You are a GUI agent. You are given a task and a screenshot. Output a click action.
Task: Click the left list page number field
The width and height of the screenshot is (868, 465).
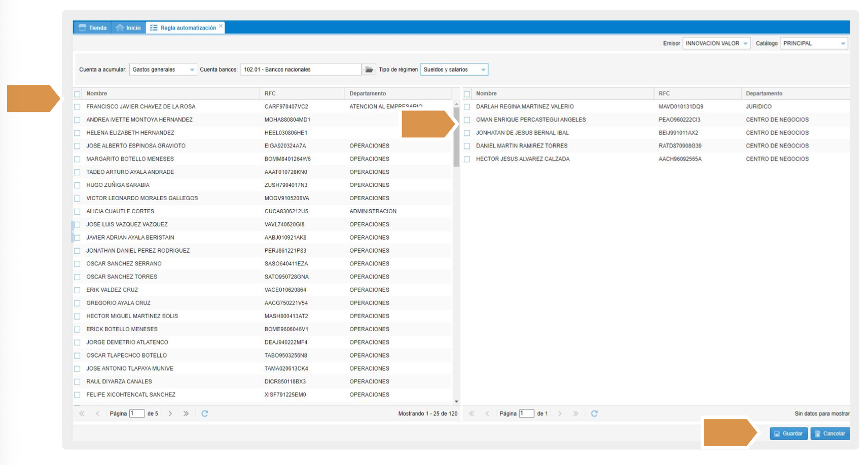click(x=137, y=413)
